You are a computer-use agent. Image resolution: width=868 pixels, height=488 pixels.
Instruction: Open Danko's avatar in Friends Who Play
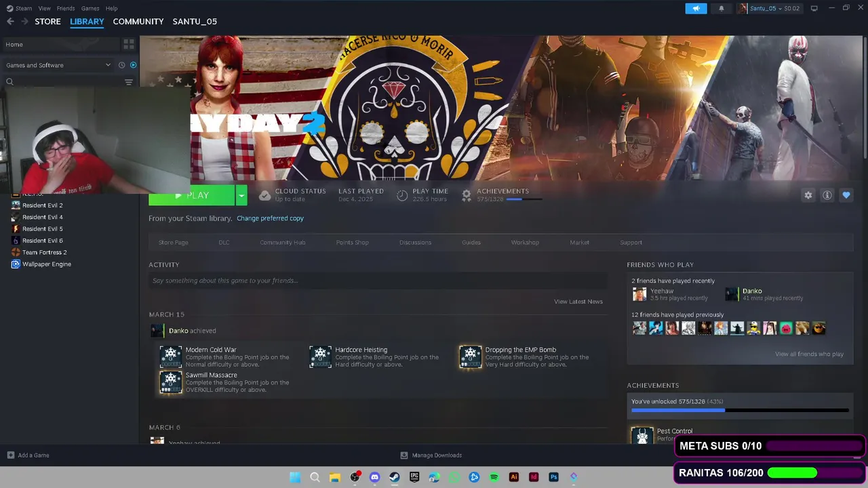click(x=732, y=294)
